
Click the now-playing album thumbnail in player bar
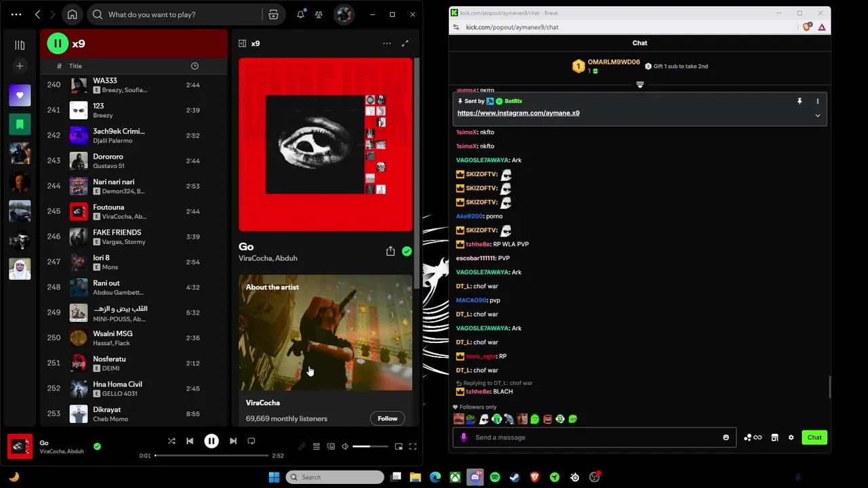click(20, 447)
